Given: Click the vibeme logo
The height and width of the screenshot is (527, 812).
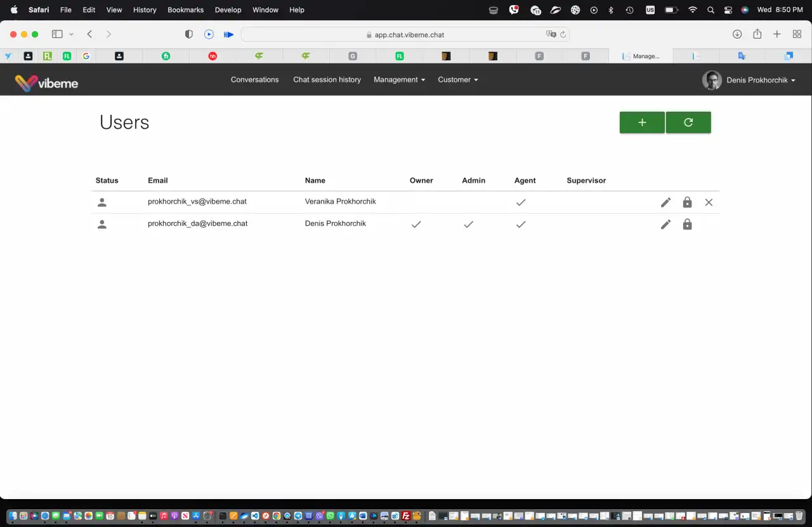Looking at the screenshot, I should coord(46,83).
